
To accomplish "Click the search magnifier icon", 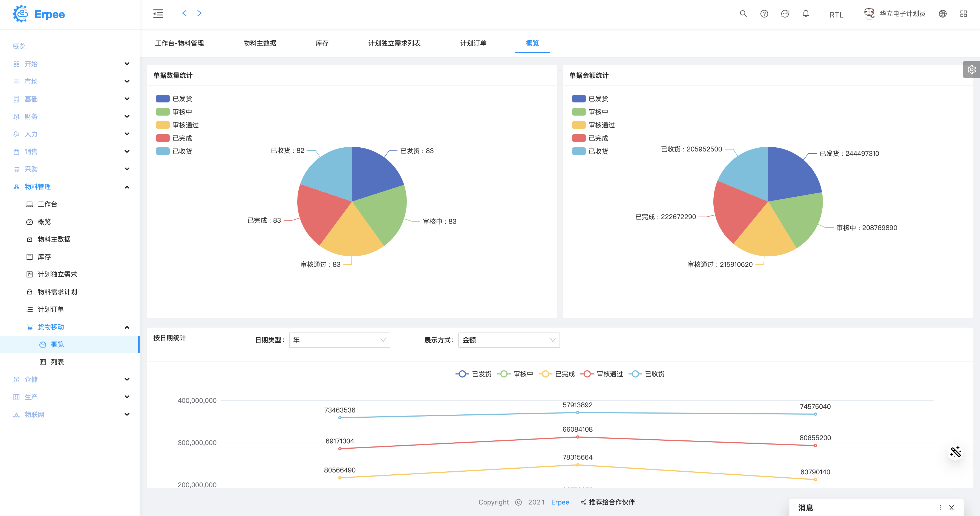I will (x=743, y=14).
